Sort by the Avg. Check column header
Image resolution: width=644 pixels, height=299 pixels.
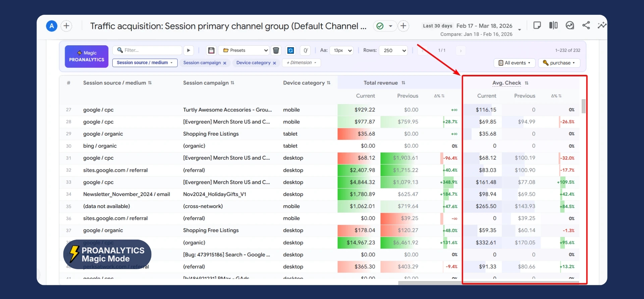click(x=506, y=83)
